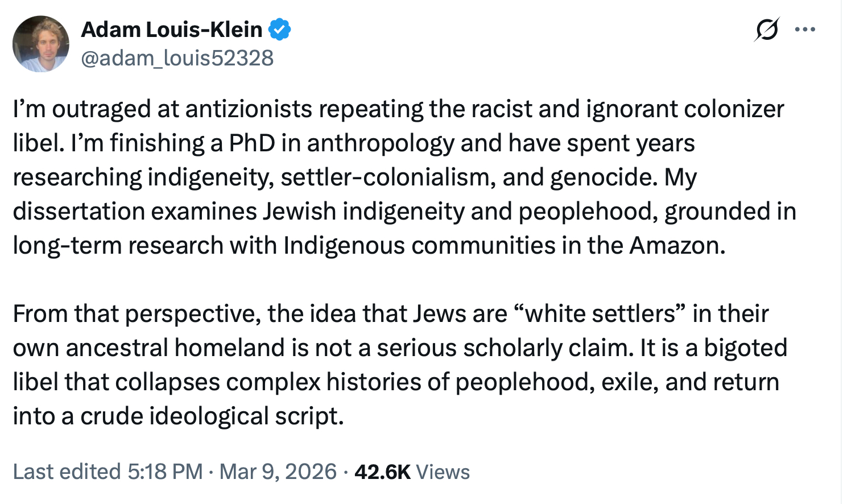The width and height of the screenshot is (843, 504).
Task: Click the word "dissertation" in the post
Action: pyautogui.click(x=78, y=212)
